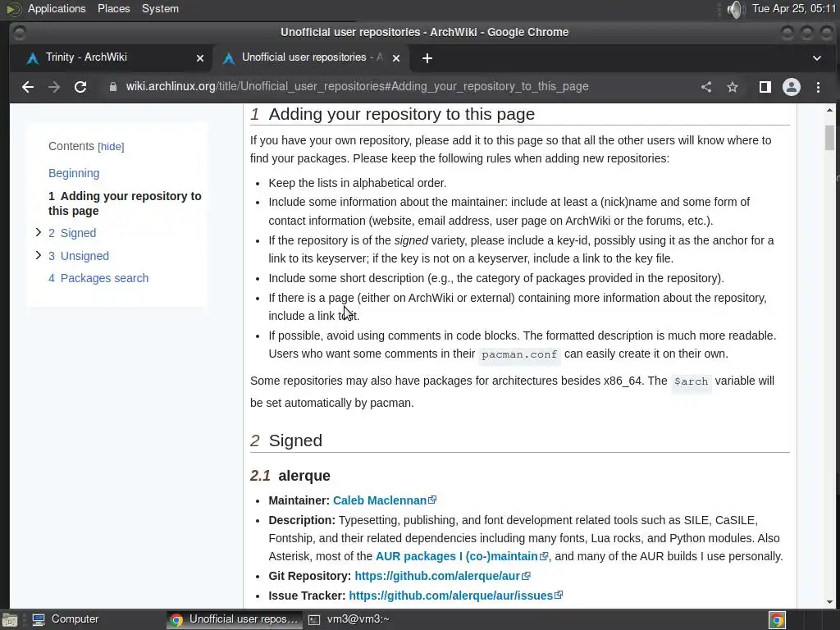
Task: Click the page scrollbar up arrow
Action: (829, 110)
